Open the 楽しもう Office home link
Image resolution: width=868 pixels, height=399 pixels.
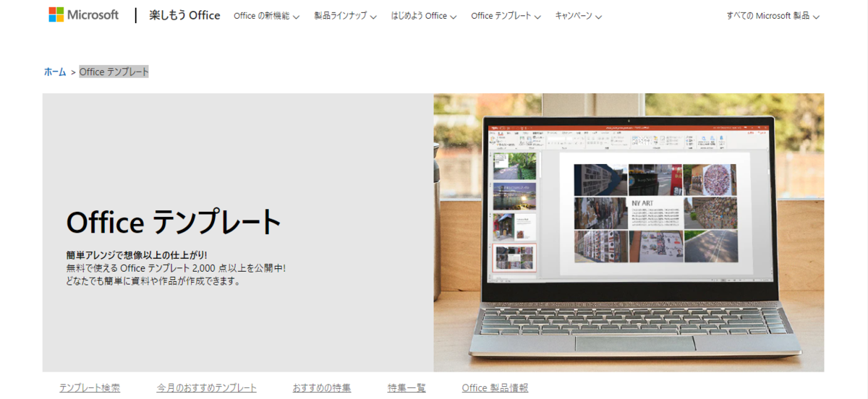pyautogui.click(x=184, y=15)
